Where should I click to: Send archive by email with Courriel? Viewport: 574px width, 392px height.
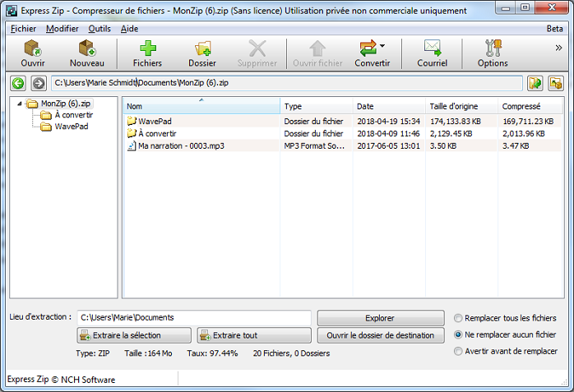(x=433, y=53)
